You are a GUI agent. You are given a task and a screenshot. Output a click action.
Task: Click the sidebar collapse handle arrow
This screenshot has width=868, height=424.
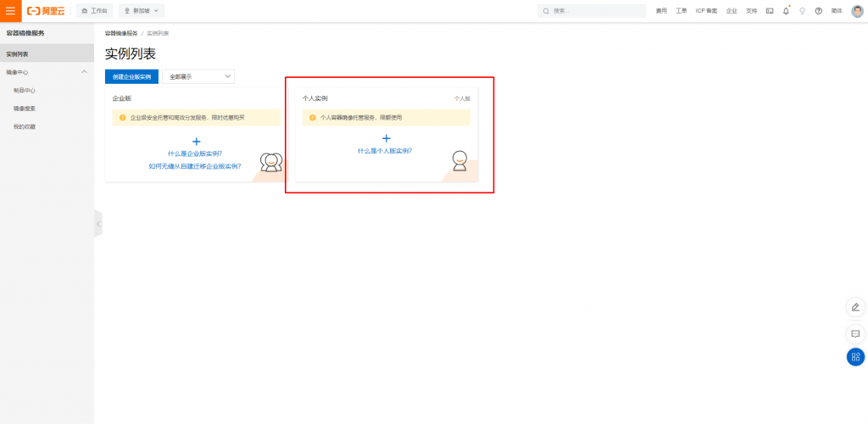98,224
